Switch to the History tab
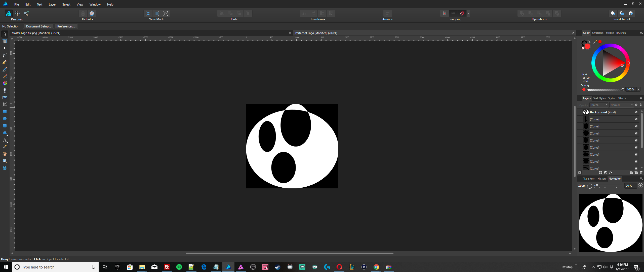This screenshot has width=644, height=272. point(602,179)
